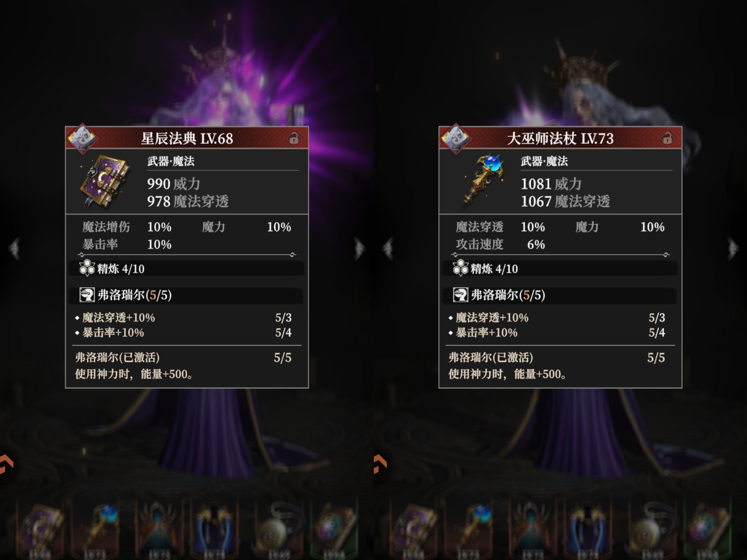Click the 弗洛瑞尔 helmet icon in 大巫师法杖 panel
The height and width of the screenshot is (560, 747).
(x=460, y=295)
